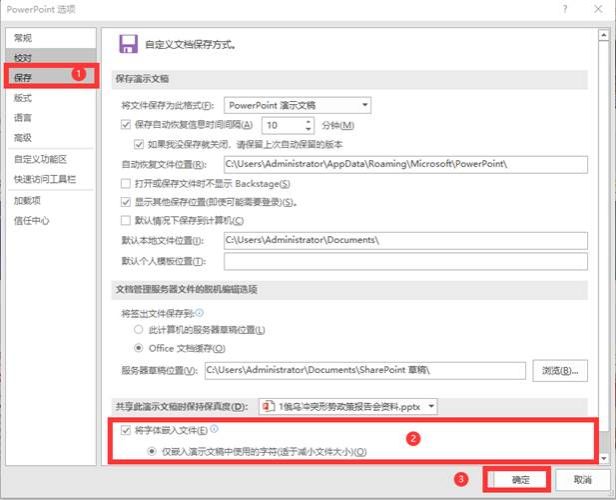Screen dimensions: 616x500
Task: Click info icon next to 将字体嵌入文件
Action: click(214, 430)
